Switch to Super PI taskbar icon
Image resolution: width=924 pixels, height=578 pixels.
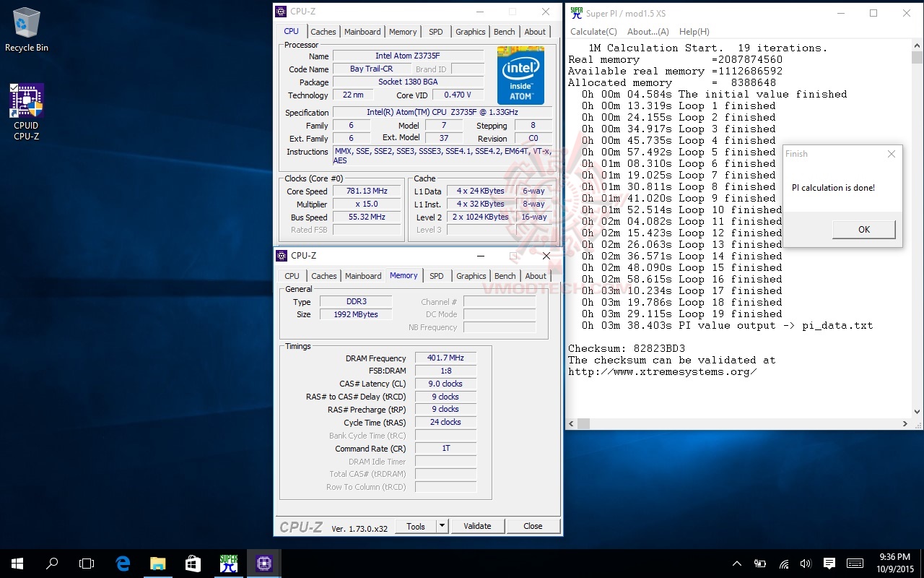[x=229, y=564]
